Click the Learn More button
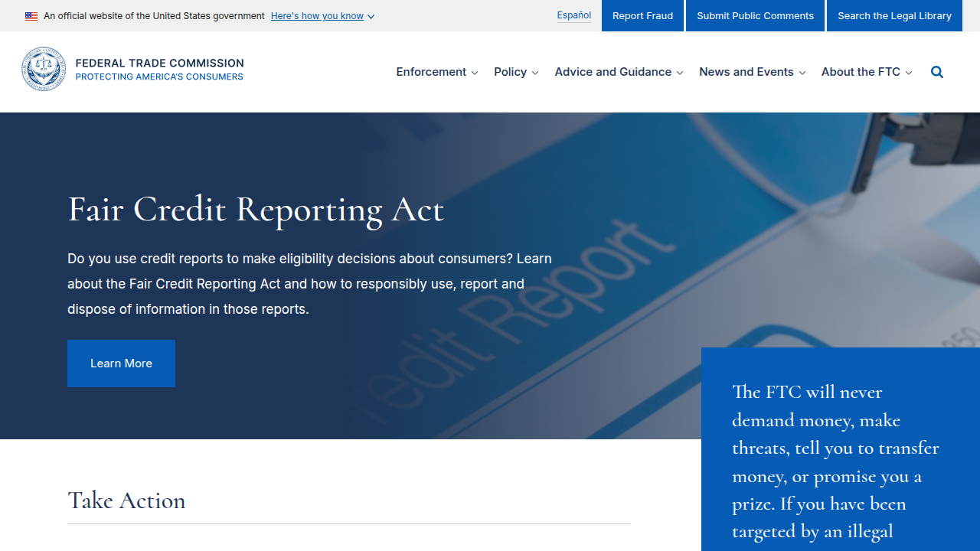 click(x=121, y=364)
